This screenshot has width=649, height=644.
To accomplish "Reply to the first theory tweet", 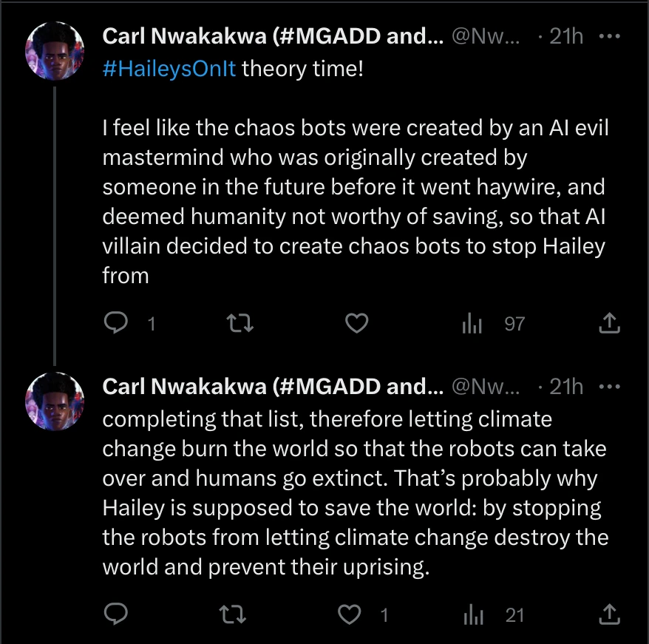I will pos(117,323).
